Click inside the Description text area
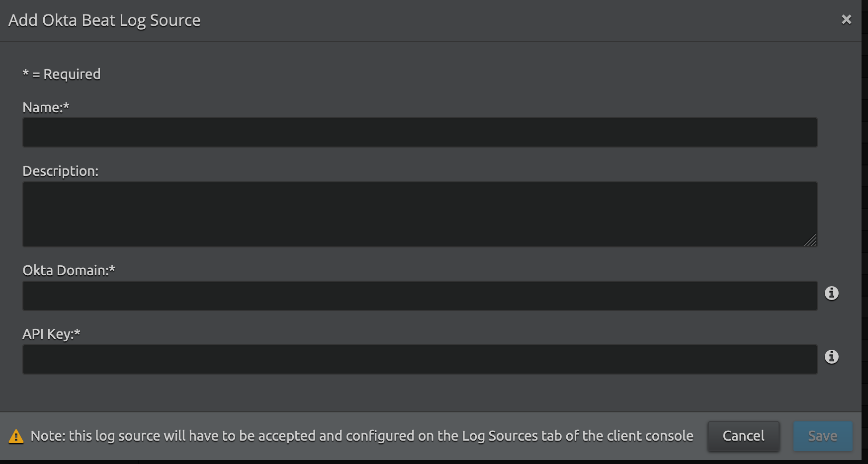Image resolution: width=868 pixels, height=464 pixels. pyautogui.click(x=420, y=214)
